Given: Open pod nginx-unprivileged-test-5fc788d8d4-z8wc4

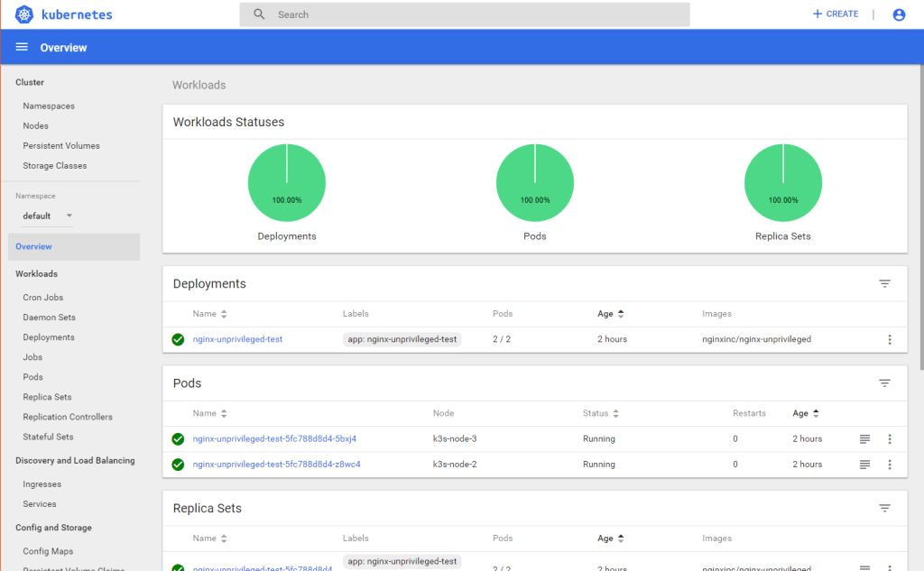Looking at the screenshot, I should click(276, 465).
